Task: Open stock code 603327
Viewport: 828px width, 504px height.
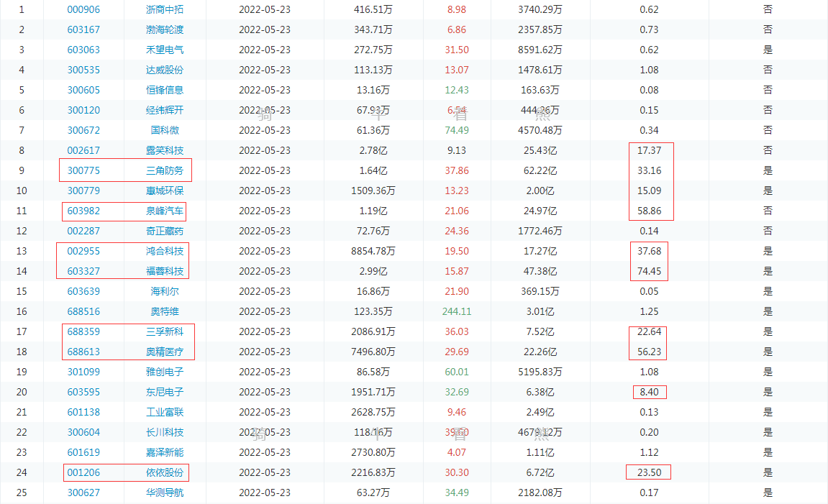Action: (x=83, y=271)
